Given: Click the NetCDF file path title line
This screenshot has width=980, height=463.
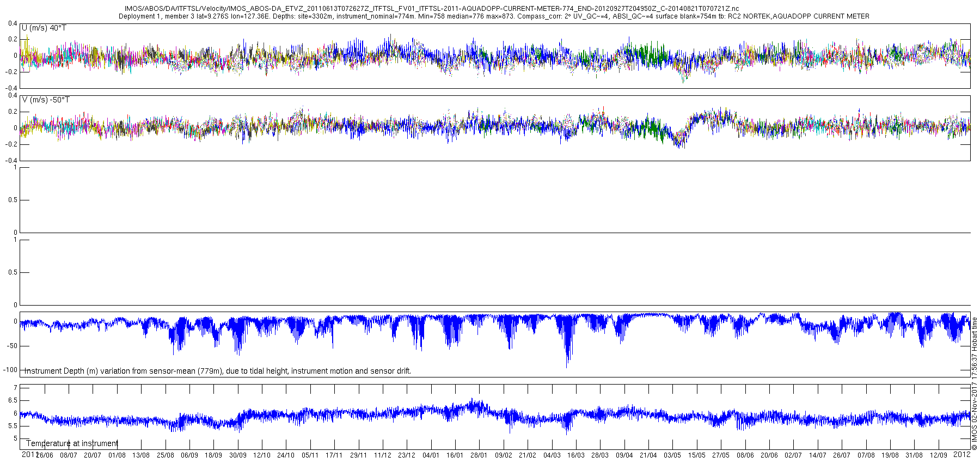Looking at the screenshot, I should pyautogui.click(x=432, y=9).
